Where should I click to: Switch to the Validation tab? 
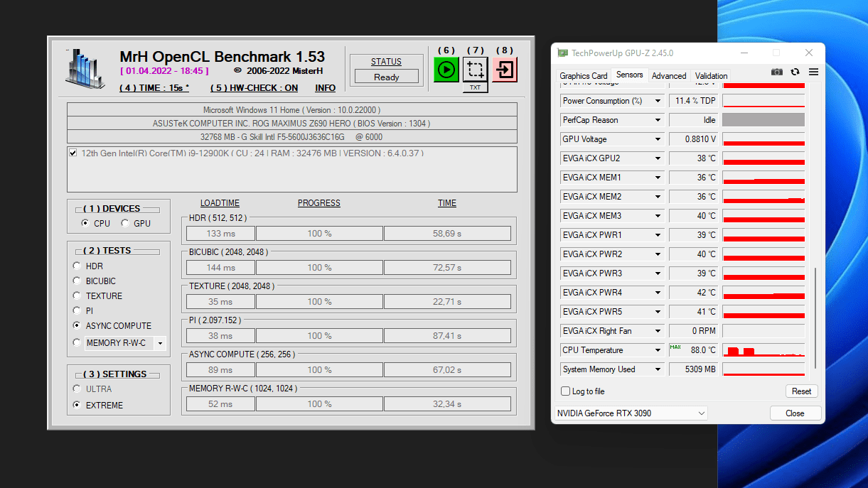[x=711, y=76]
